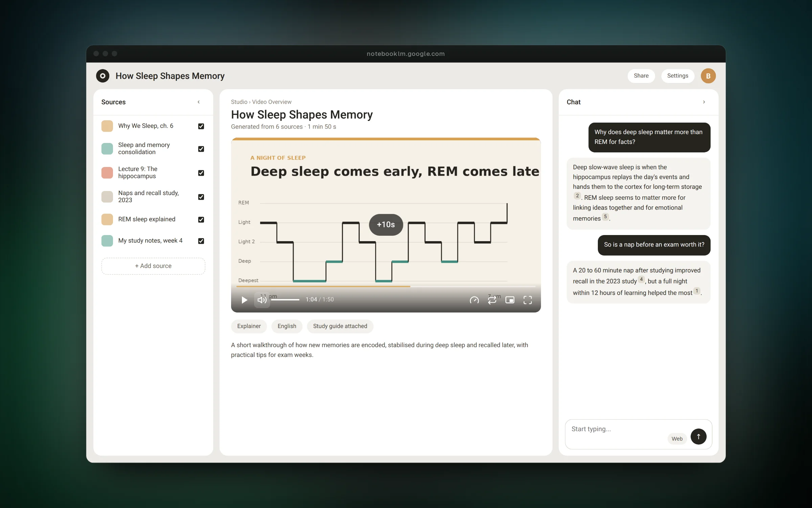Click the Lecture 9 hippocampus source icon
Screen dimensions: 812x508
(107, 173)
